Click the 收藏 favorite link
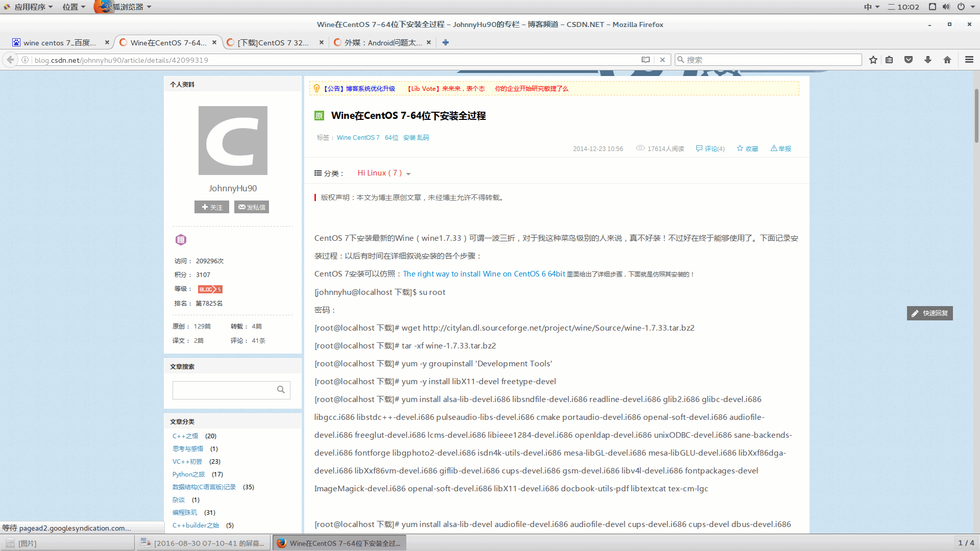The image size is (980, 551). click(747, 148)
